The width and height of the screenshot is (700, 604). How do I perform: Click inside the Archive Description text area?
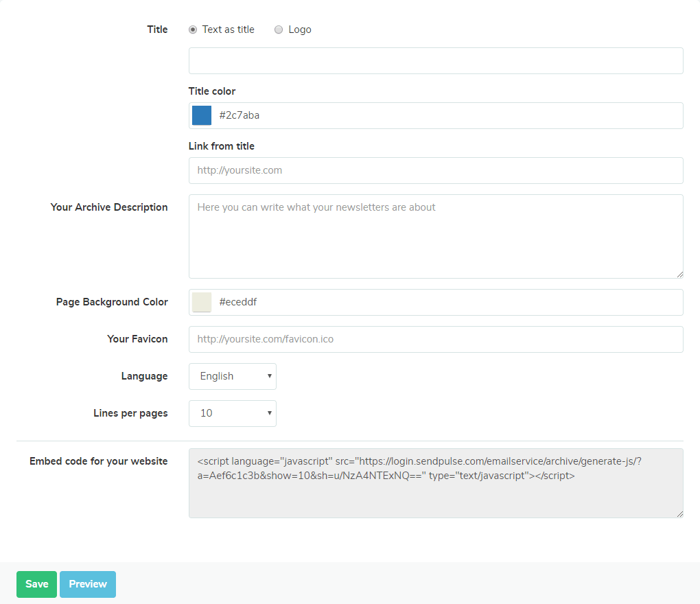[x=436, y=236]
